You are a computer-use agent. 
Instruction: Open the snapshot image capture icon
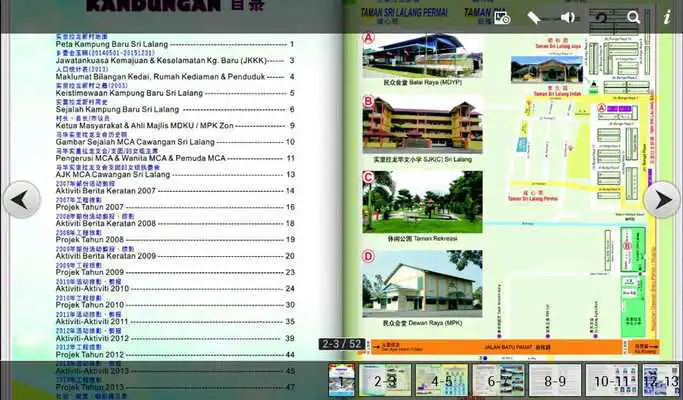[502, 18]
